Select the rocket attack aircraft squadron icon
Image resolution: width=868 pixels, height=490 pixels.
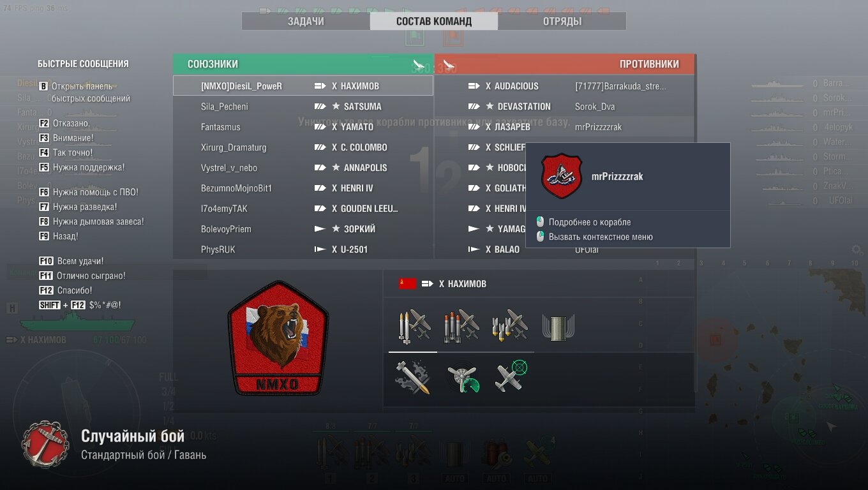click(x=413, y=327)
